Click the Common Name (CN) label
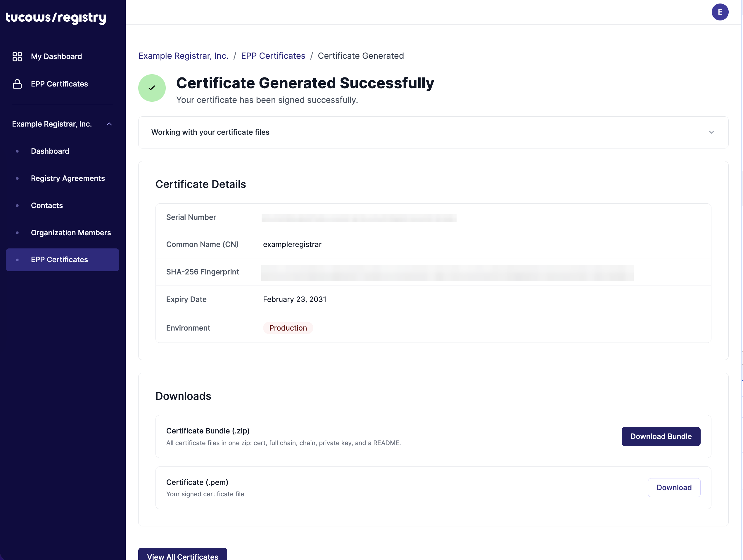 pyautogui.click(x=202, y=245)
